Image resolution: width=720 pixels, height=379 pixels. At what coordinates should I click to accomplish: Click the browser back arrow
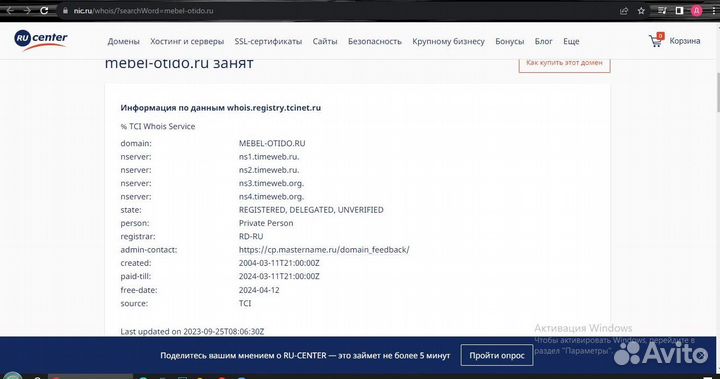coord(9,11)
